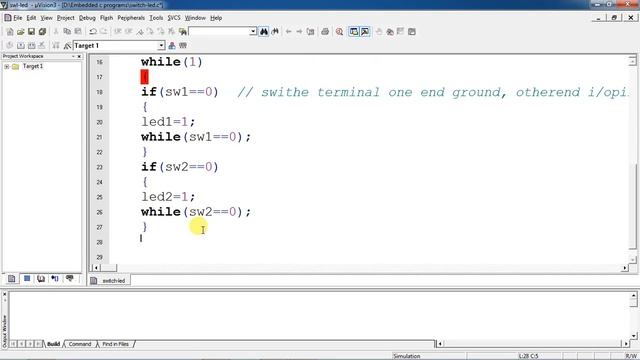Screen dimensions: 640x360
Task: Click the Open file icon
Action: coord(20,31)
